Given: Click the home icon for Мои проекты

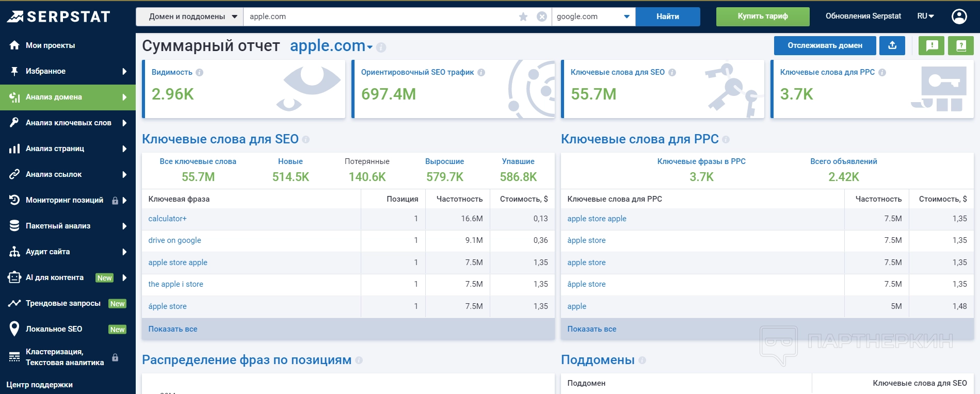Looking at the screenshot, I should click(x=14, y=45).
